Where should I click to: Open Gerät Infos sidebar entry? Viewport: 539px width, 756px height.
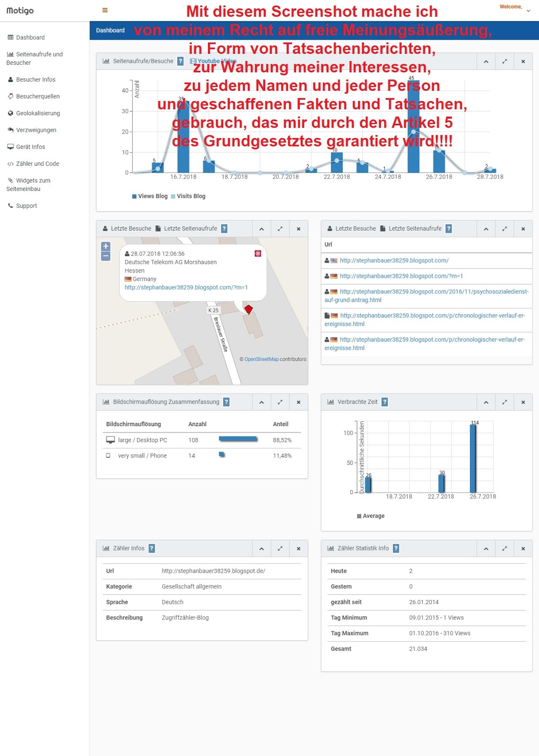[x=26, y=147]
